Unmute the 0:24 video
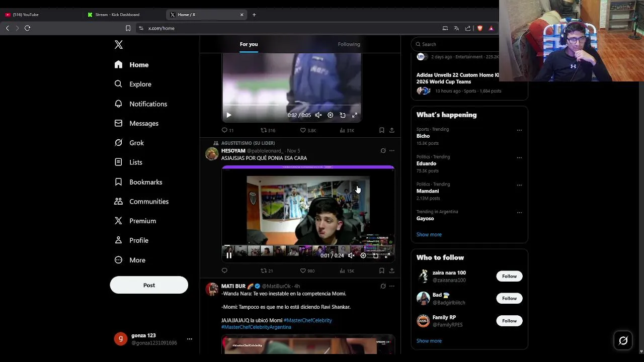644x362 pixels. point(351,255)
